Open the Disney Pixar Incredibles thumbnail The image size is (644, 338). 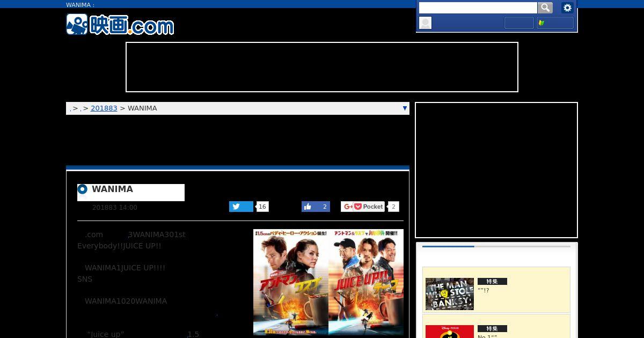pos(450,332)
